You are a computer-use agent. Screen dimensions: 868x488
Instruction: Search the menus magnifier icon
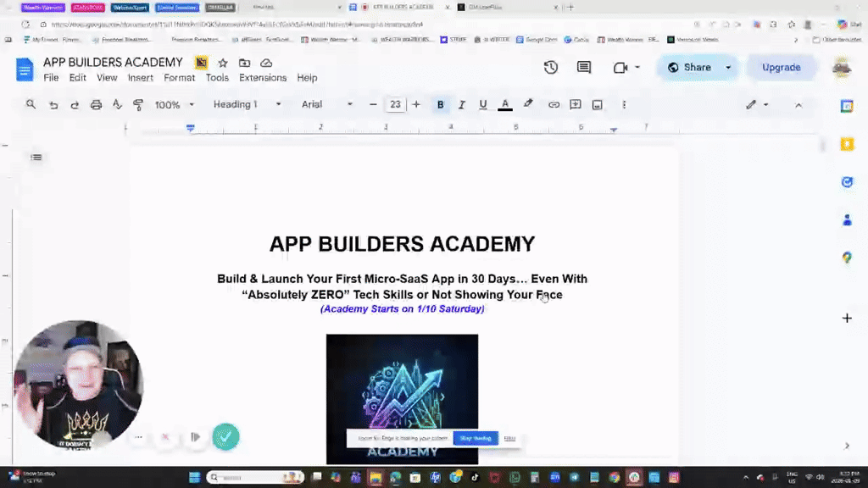31,104
